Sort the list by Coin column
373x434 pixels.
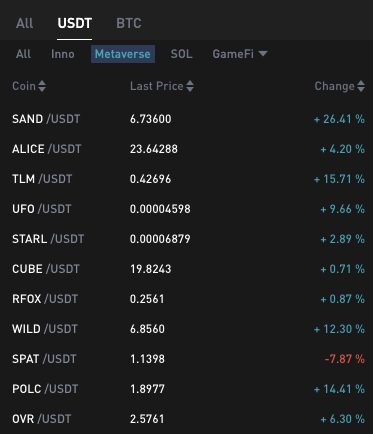(29, 86)
